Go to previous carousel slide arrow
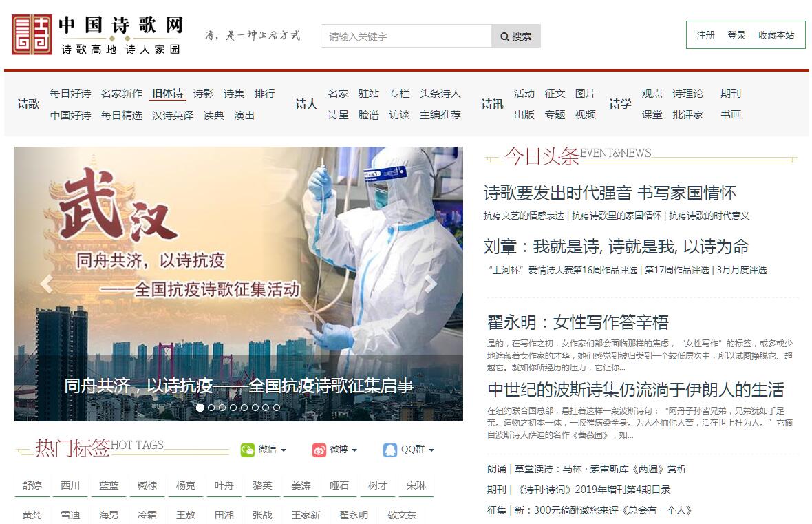The image size is (812, 524). click(46, 284)
